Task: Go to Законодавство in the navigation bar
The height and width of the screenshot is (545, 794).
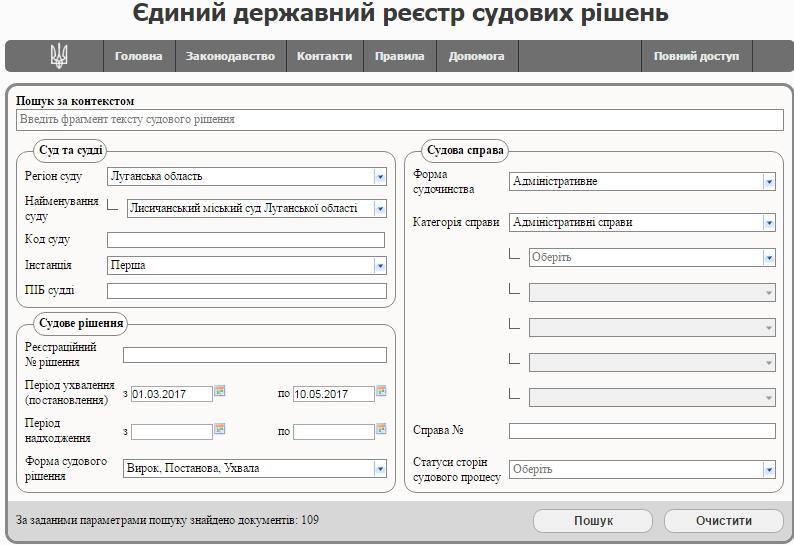Action: (230, 57)
